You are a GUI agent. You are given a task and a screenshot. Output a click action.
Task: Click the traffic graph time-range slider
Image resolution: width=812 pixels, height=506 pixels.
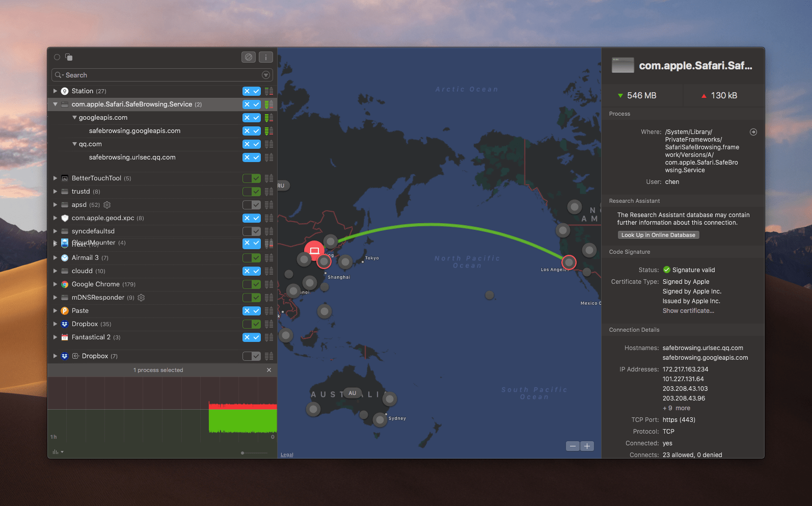tap(254, 452)
